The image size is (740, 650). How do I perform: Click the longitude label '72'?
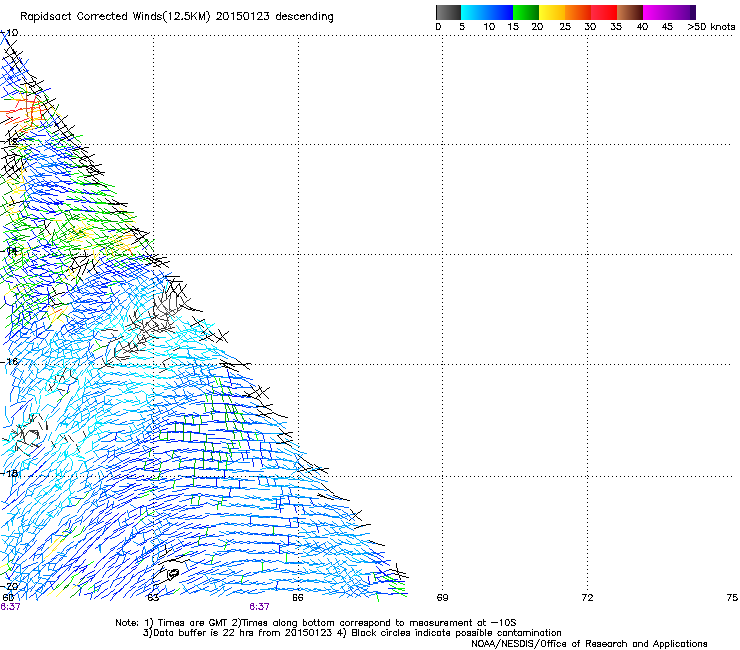click(x=587, y=598)
